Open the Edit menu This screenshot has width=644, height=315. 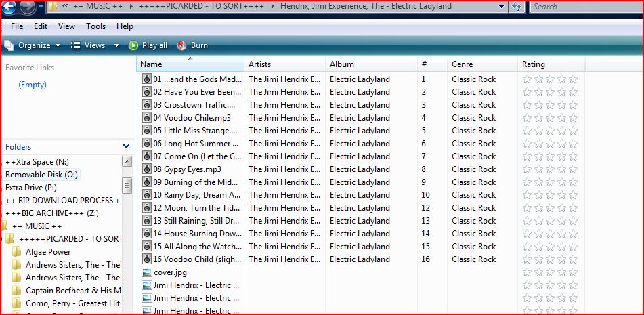click(41, 26)
